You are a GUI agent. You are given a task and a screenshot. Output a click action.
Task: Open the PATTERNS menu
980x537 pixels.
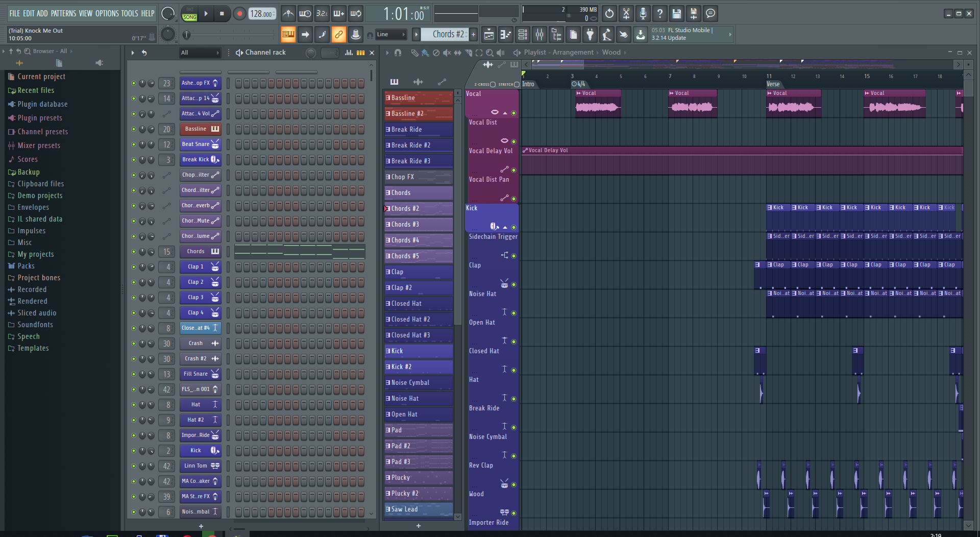(x=63, y=14)
